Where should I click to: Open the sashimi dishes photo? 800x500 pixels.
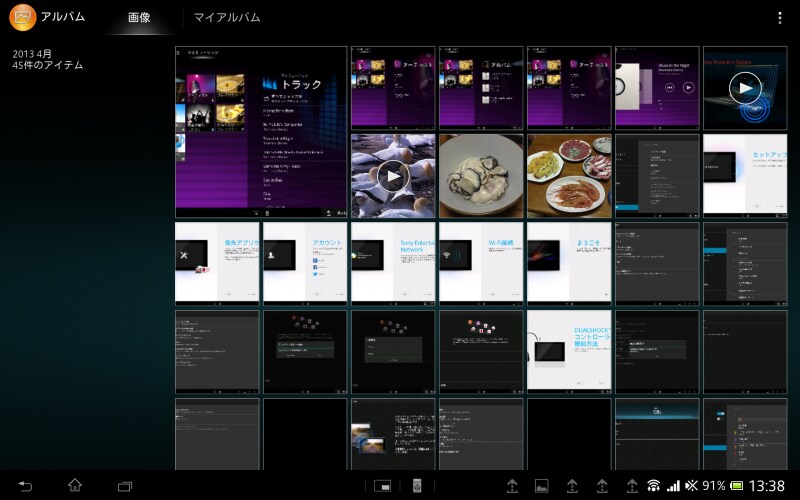click(x=569, y=176)
